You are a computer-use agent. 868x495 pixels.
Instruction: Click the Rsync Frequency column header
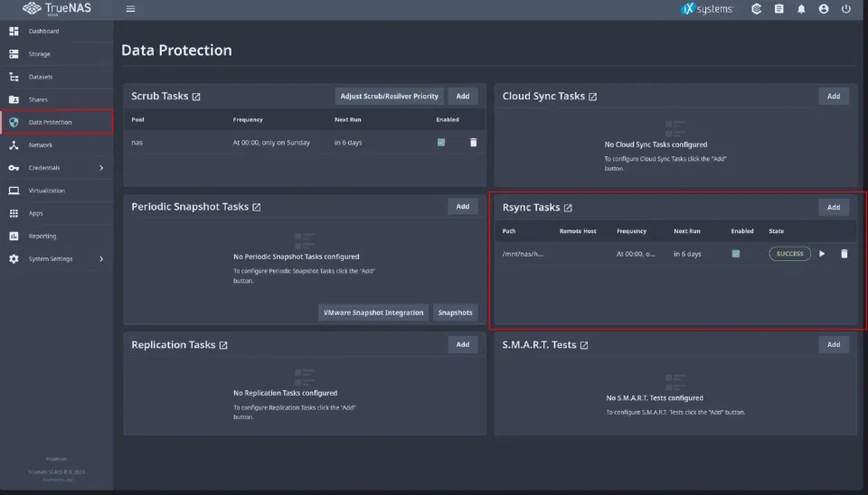click(x=632, y=231)
